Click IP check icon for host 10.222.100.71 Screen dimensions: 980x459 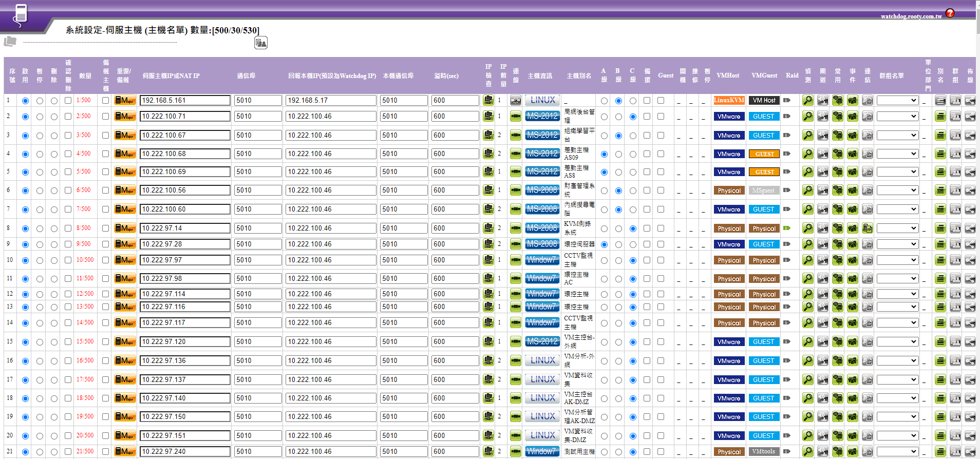[488, 117]
